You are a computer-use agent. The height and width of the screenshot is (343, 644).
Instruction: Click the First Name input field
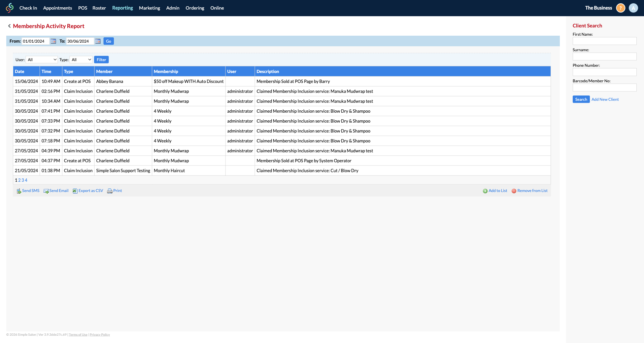[604, 41]
